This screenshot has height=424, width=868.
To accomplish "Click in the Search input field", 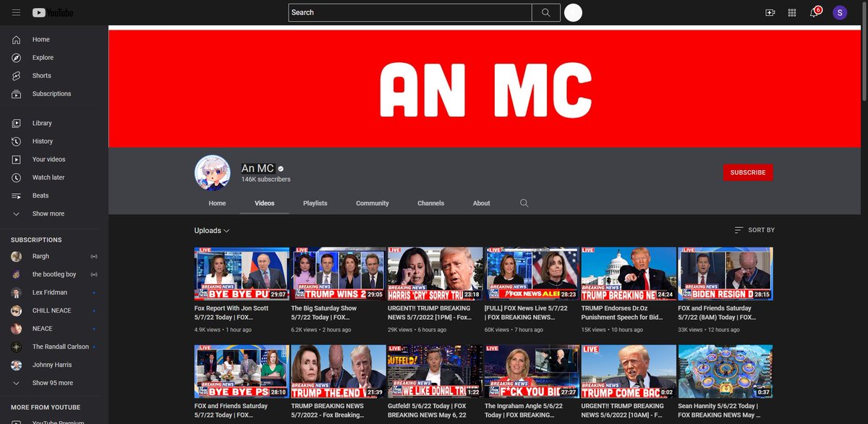I will click(410, 12).
